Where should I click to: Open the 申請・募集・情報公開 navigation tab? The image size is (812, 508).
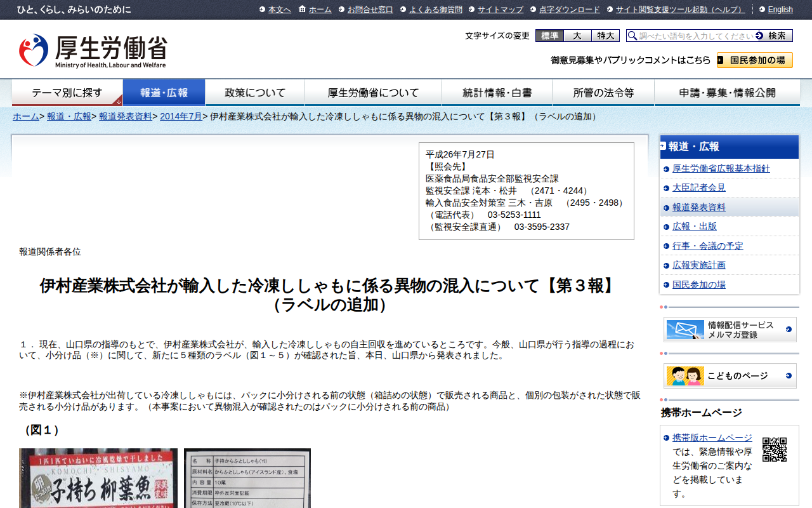tap(727, 93)
